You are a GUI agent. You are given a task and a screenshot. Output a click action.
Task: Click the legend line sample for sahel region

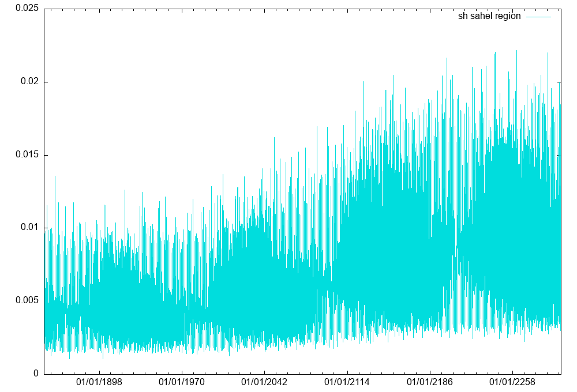click(538, 16)
